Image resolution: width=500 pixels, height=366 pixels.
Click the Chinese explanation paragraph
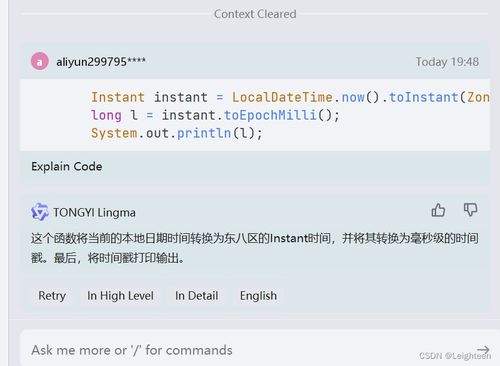click(255, 248)
